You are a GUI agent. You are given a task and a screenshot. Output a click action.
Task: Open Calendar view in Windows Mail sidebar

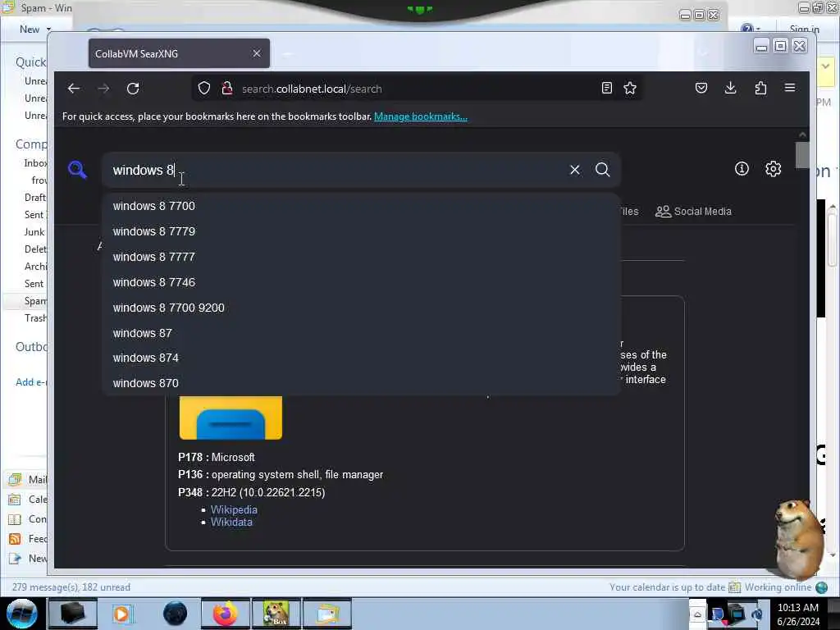pyautogui.click(x=27, y=500)
